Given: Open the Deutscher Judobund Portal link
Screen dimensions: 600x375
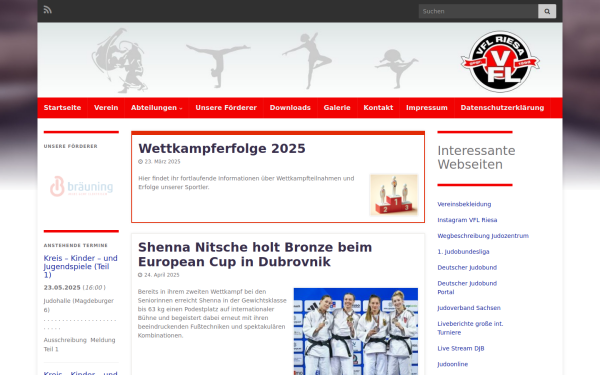Looking at the screenshot, I should tap(467, 287).
